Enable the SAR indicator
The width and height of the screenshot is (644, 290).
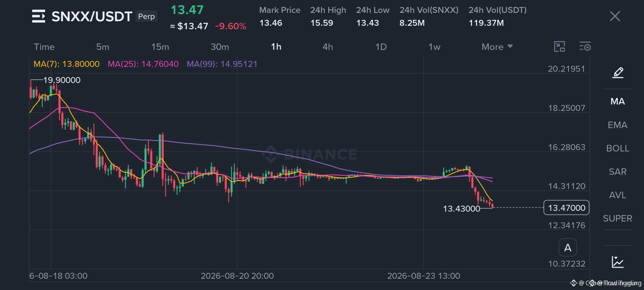pyautogui.click(x=618, y=172)
